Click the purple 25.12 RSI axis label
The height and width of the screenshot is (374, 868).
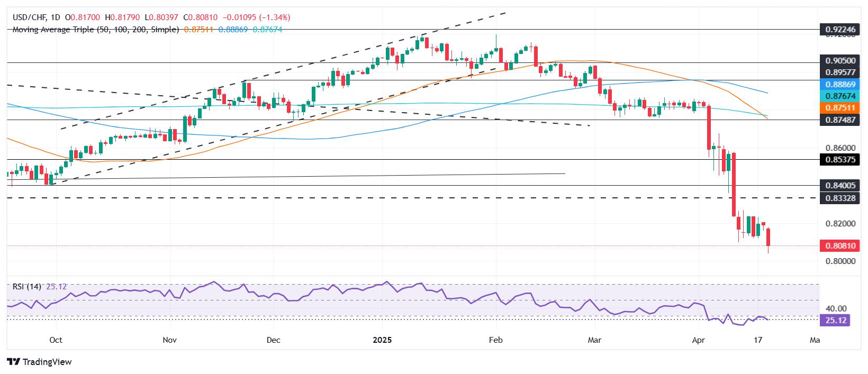coord(834,320)
